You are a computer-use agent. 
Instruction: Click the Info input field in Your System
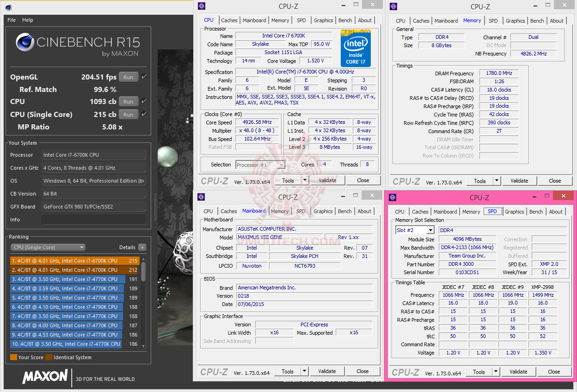93,220
